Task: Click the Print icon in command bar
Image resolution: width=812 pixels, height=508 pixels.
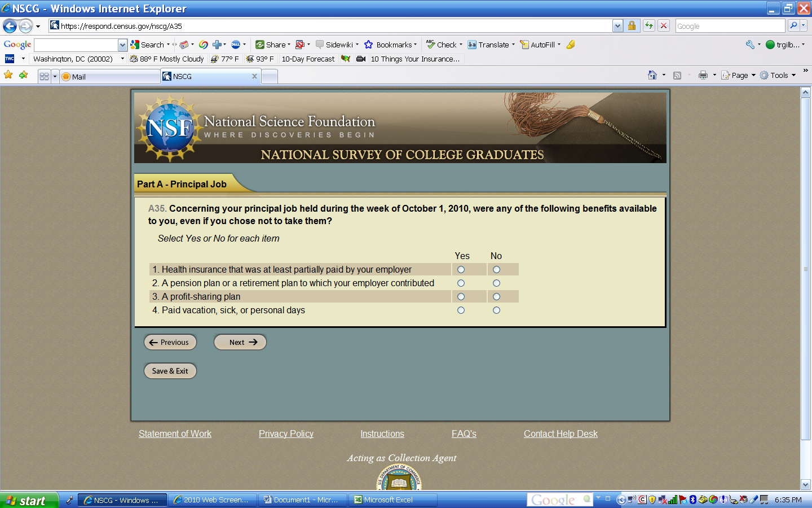Action: 703,75
